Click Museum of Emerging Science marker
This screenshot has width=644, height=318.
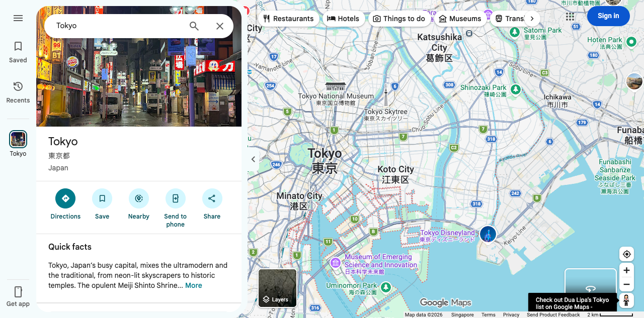(336, 262)
